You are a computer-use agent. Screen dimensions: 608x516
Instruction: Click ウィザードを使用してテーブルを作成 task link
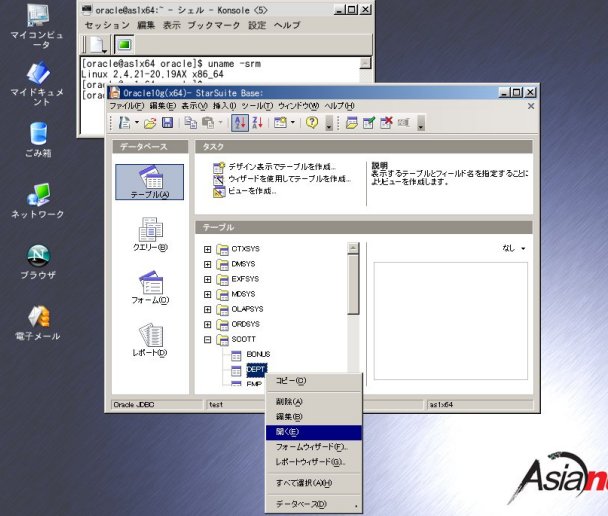(x=290, y=179)
